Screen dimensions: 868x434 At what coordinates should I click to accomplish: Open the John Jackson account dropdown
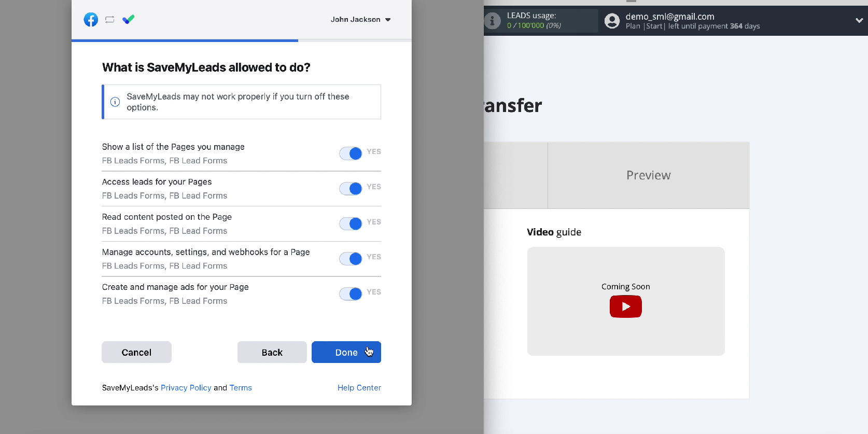coord(361,20)
